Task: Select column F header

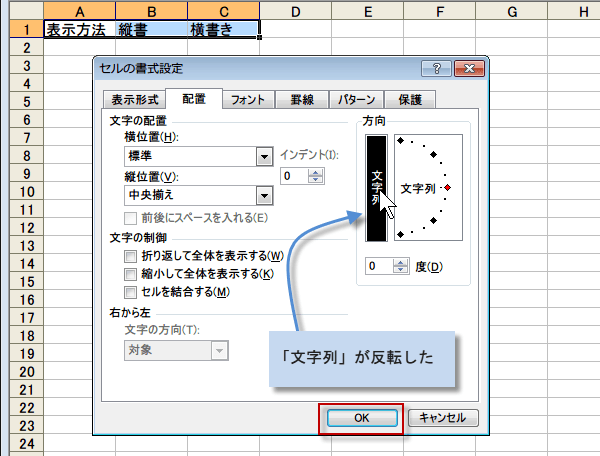Action: [x=439, y=11]
